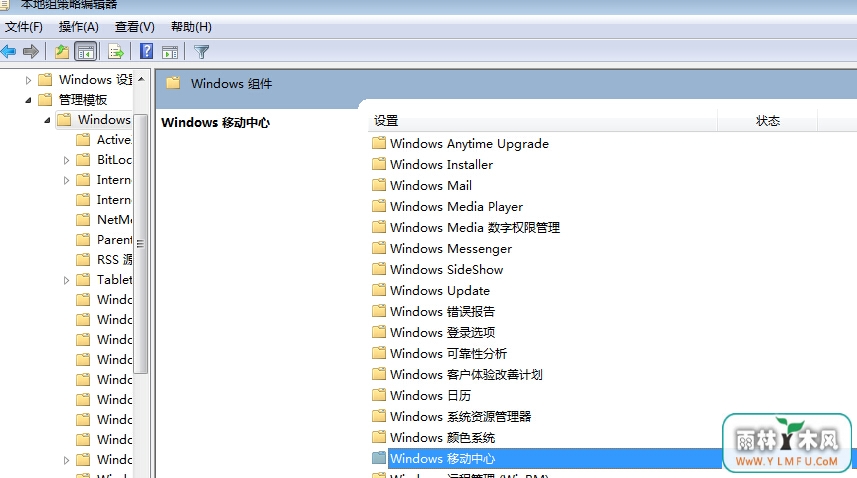This screenshot has width=857, height=478.
Task: Sort by the 设置 column header
Action: point(543,121)
